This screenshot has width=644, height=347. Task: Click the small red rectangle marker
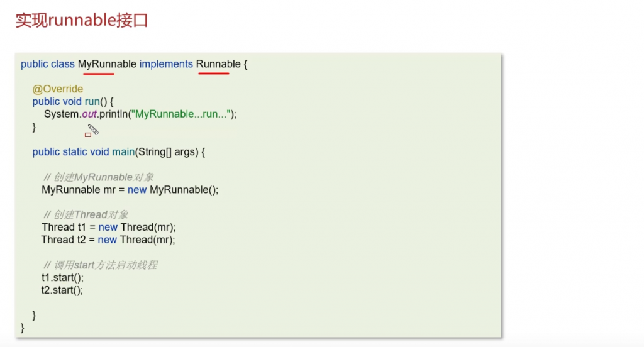(88, 135)
